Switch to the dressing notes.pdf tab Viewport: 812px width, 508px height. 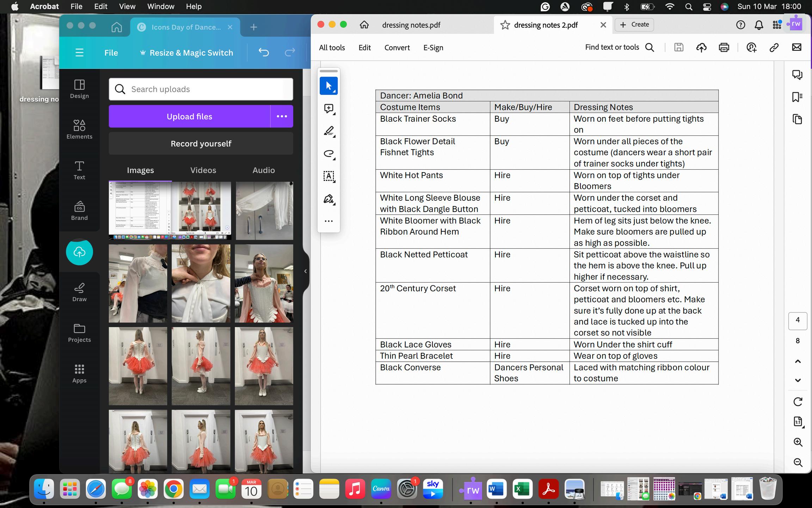click(411, 25)
